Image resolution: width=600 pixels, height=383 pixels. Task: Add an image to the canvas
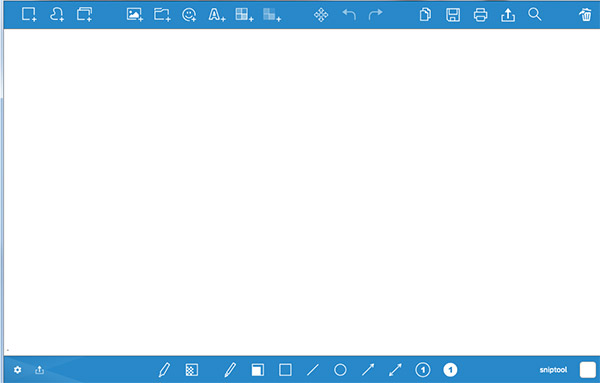pos(135,15)
